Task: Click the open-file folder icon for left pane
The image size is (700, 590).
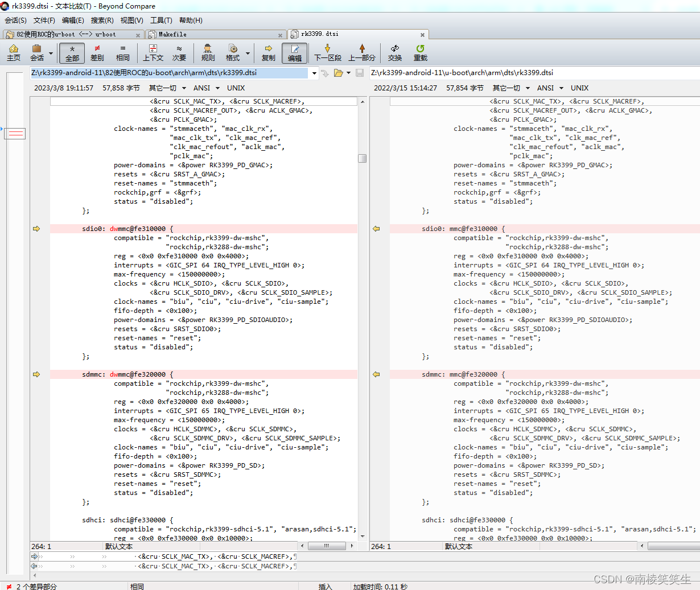Action: click(x=339, y=73)
